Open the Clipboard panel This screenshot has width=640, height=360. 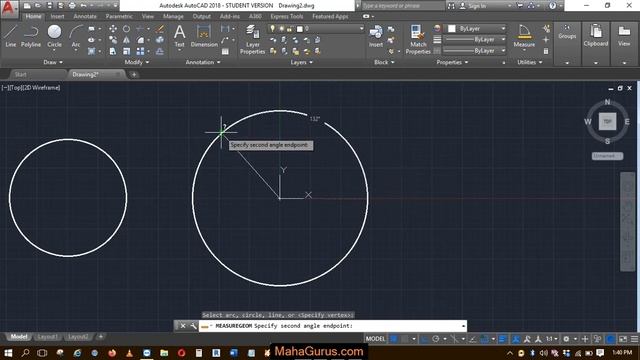point(596,43)
